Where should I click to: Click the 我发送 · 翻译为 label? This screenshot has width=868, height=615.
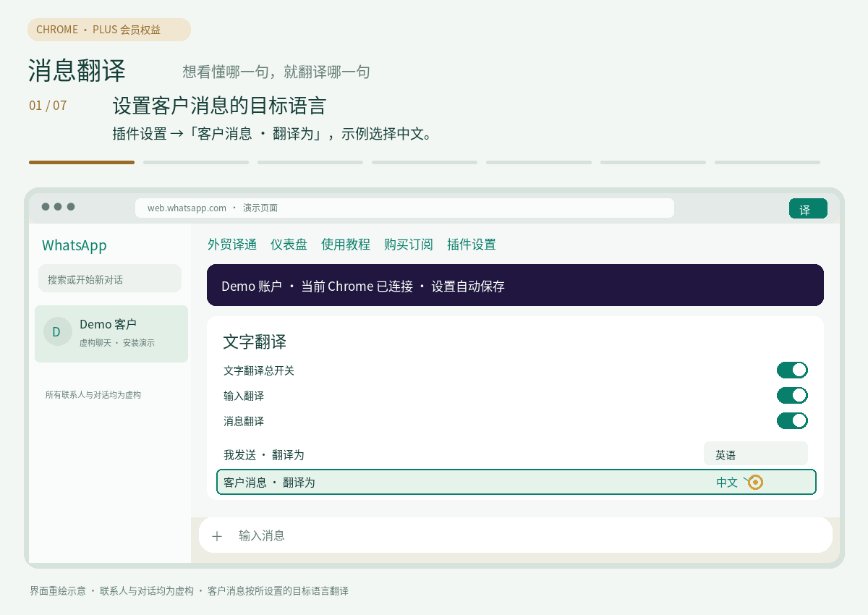[x=264, y=455]
